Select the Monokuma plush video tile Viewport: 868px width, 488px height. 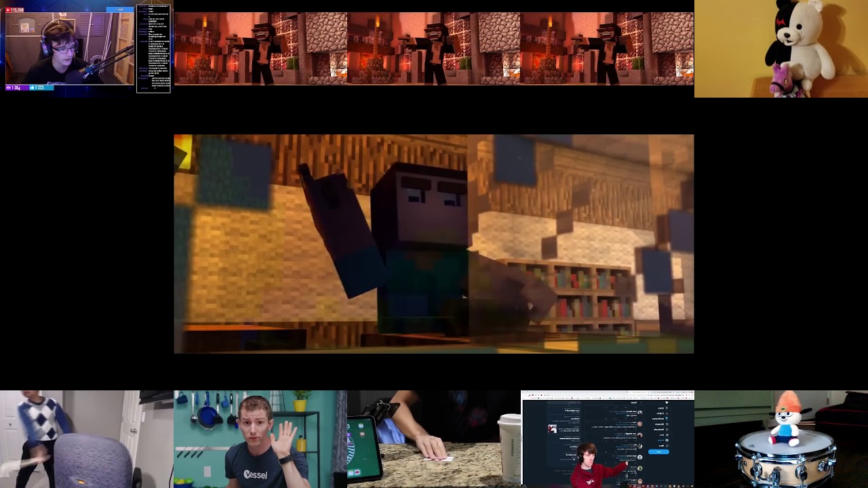click(781, 49)
